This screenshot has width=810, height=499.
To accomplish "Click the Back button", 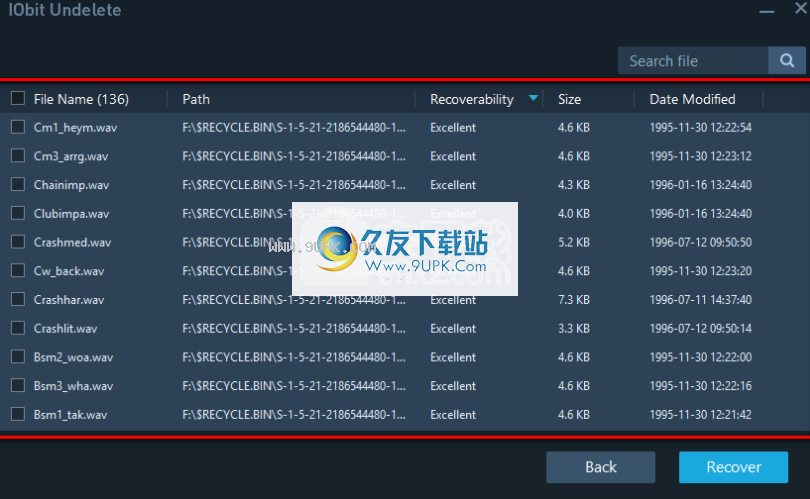I will 601,467.
